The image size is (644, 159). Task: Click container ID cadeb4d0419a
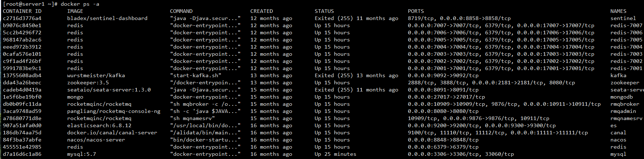click(x=22, y=90)
